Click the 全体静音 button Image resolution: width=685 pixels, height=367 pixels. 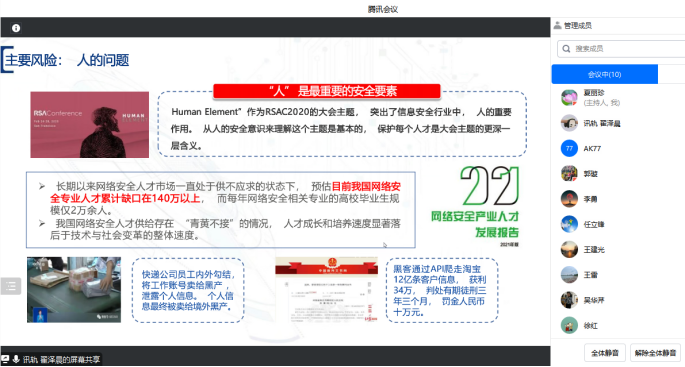click(605, 353)
